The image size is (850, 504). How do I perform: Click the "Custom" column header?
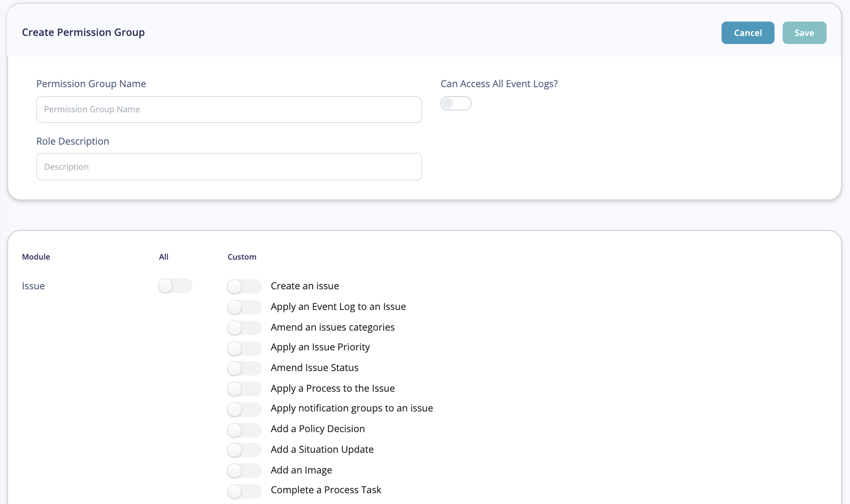coord(242,256)
